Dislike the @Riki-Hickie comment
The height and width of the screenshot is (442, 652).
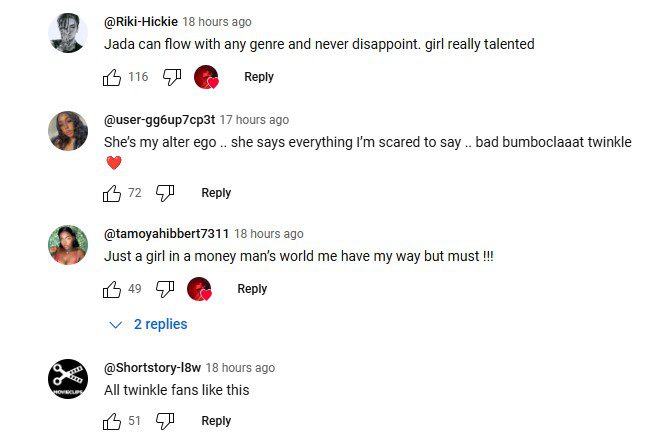click(x=171, y=77)
